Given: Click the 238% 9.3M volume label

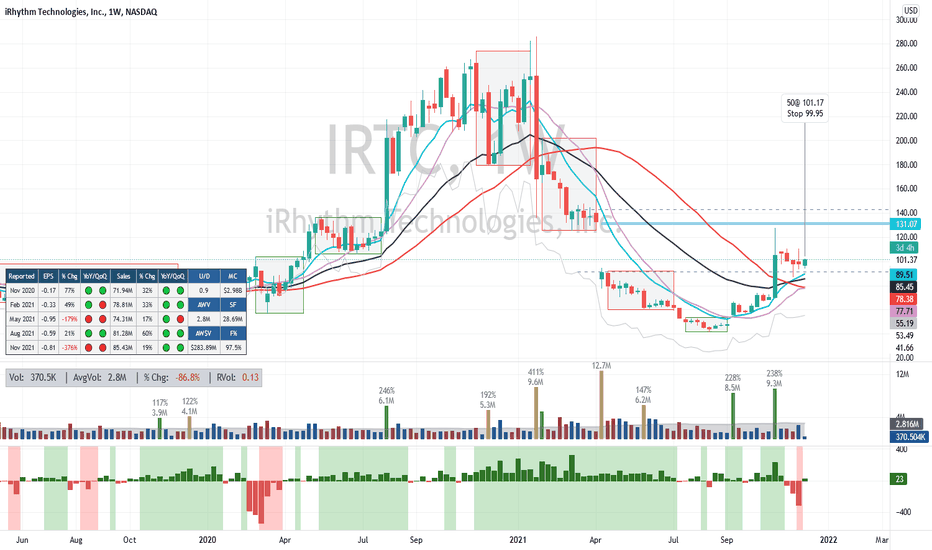Looking at the screenshot, I should [774, 379].
